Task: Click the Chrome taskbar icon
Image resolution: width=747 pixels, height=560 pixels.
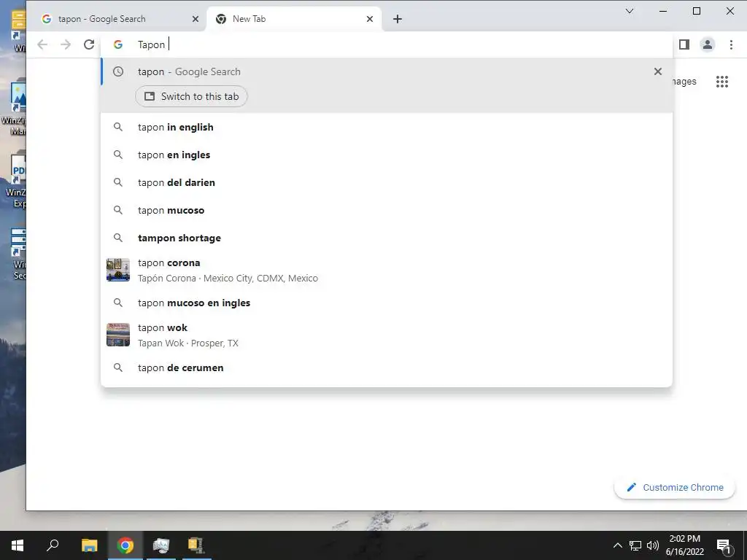Action: click(125, 545)
